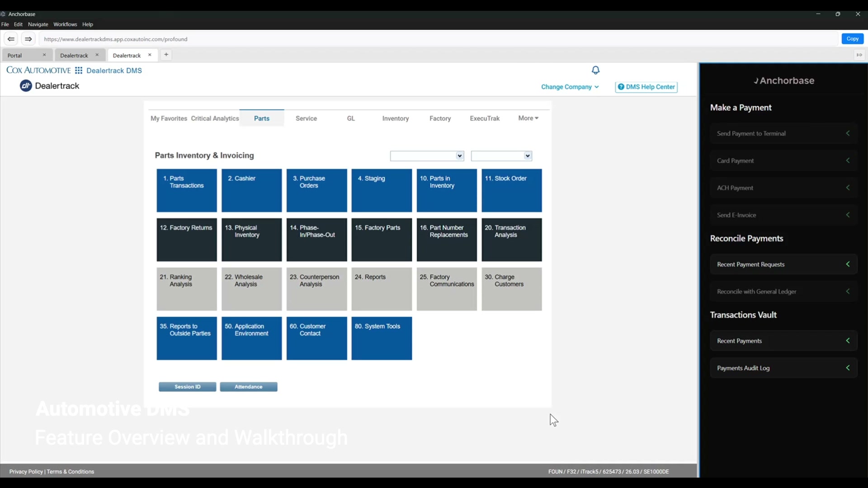This screenshot has height=488, width=868.
Task: Open the 4. Staging tile
Action: tap(382, 190)
